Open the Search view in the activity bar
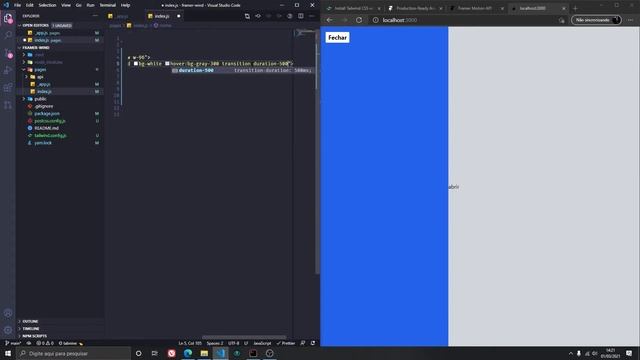This screenshot has width=640, height=360. click(8, 35)
